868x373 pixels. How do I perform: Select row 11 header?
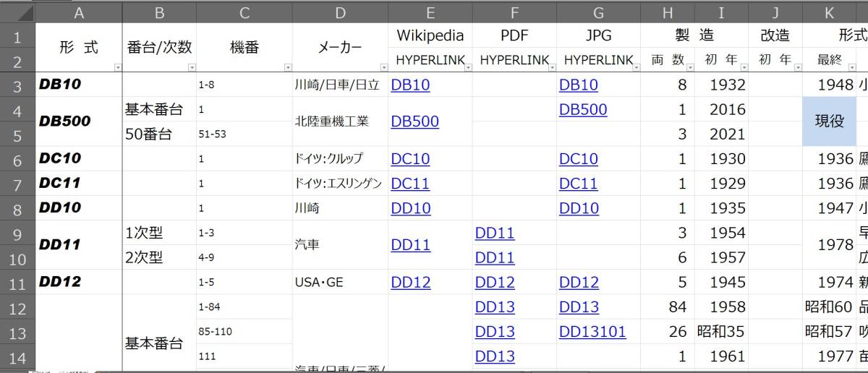coord(17,283)
